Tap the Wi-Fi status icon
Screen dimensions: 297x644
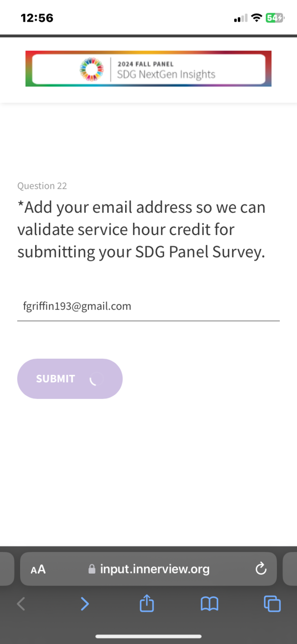[x=257, y=18]
